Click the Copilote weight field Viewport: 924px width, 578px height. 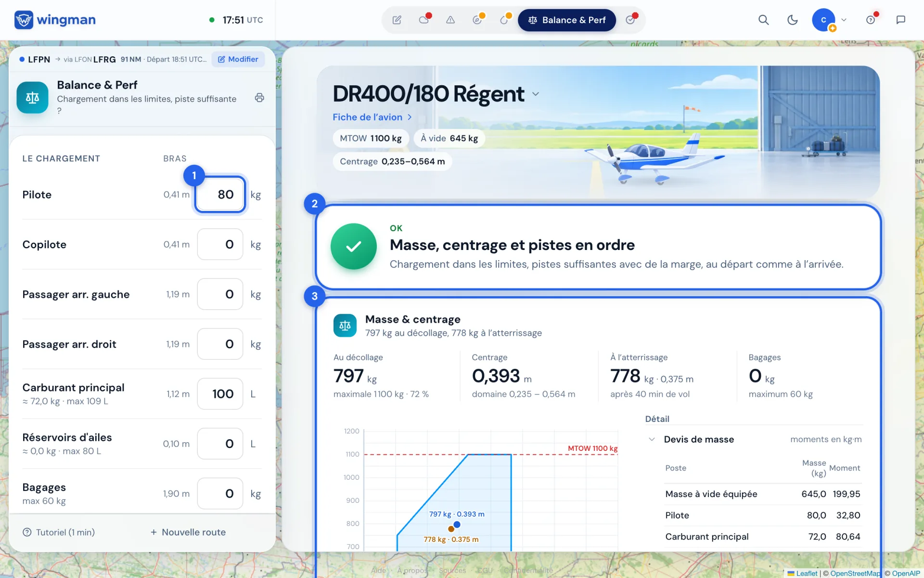pos(220,244)
